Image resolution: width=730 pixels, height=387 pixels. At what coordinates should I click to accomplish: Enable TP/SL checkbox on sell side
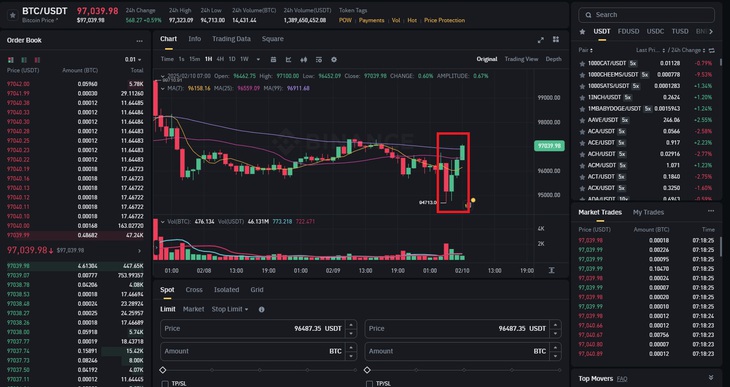[x=369, y=384]
